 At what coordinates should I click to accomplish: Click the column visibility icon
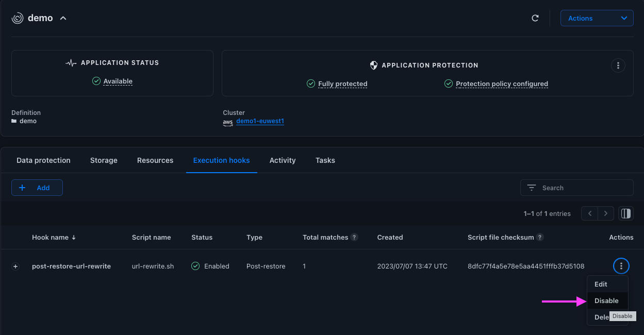click(626, 213)
